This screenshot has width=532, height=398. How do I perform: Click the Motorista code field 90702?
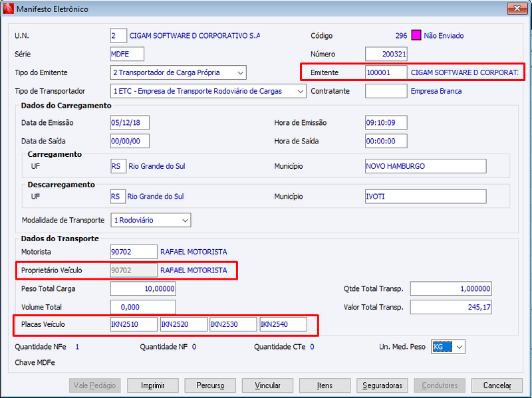coord(134,252)
